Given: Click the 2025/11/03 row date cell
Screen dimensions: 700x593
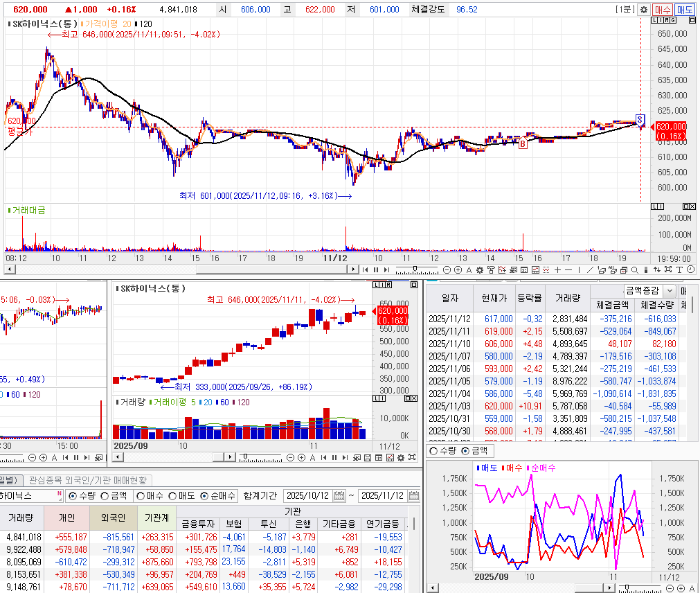Looking at the screenshot, I should click(449, 407).
